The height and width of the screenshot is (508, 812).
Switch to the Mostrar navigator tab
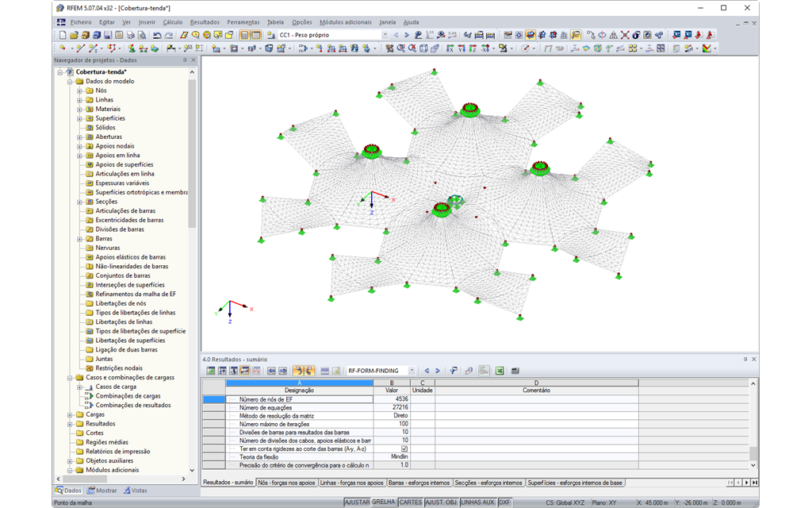[102, 491]
